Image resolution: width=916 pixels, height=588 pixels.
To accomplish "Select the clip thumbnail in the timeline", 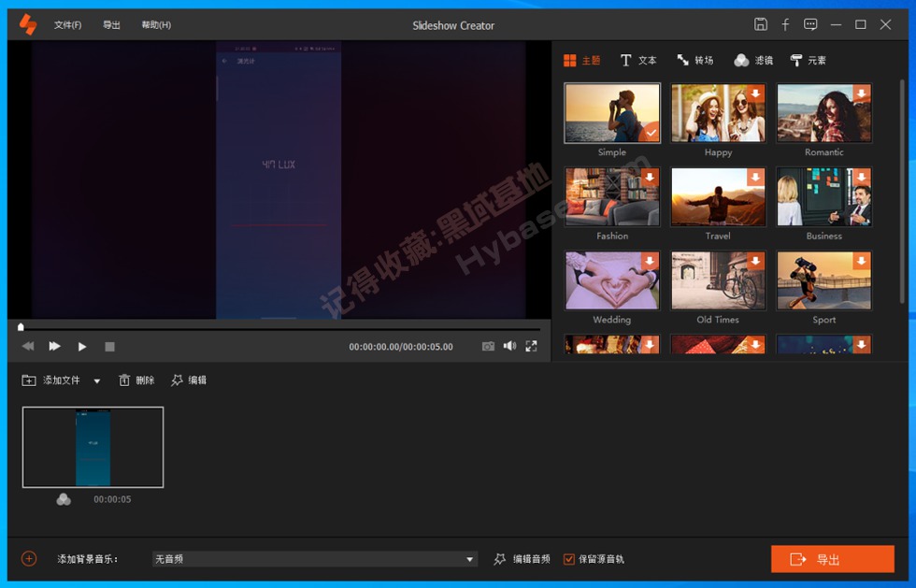I will pyautogui.click(x=93, y=447).
